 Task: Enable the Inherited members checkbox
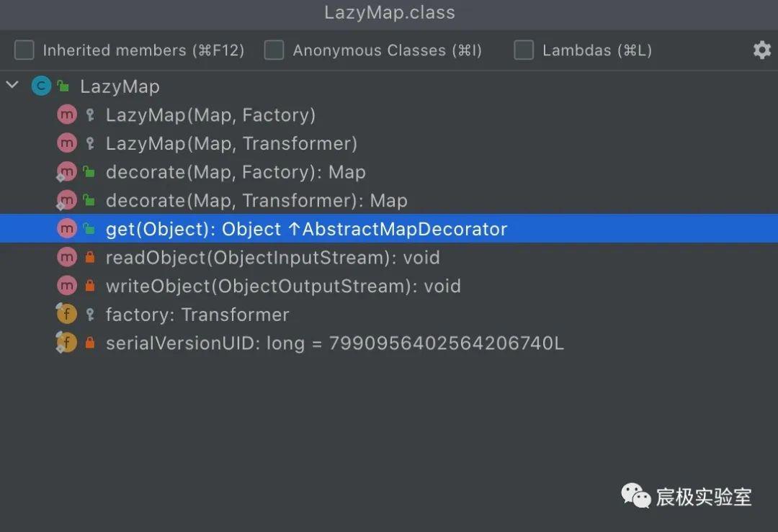(24, 50)
